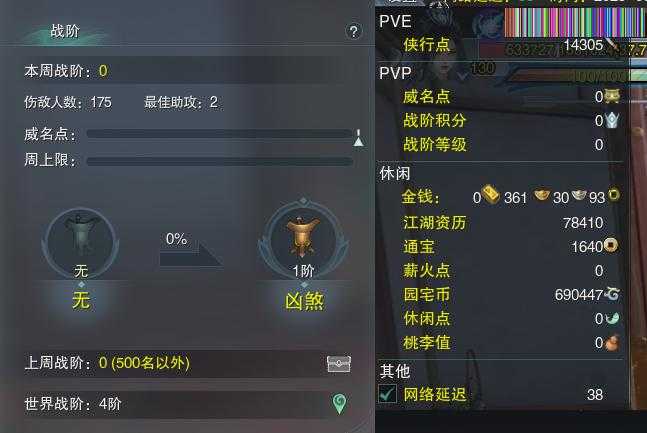Select the golden 1阶 凶煞 rank emblem
The height and width of the screenshot is (433, 647).
(x=304, y=239)
